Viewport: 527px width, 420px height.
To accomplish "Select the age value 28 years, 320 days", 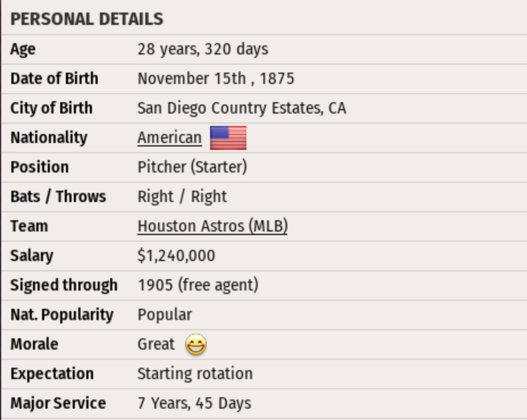I will (203, 49).
